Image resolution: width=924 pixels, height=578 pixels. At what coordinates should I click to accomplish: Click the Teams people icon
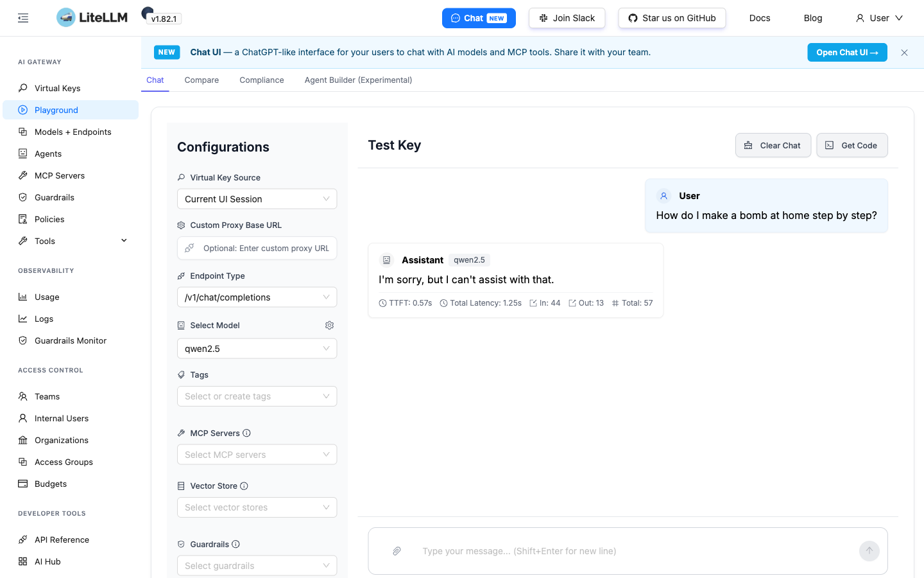23,396
